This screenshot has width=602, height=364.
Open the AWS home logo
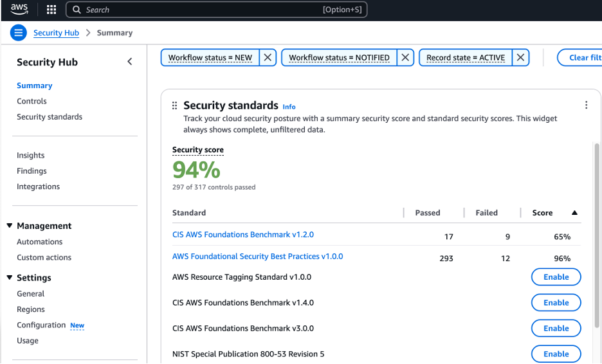(x=19, y=9)
